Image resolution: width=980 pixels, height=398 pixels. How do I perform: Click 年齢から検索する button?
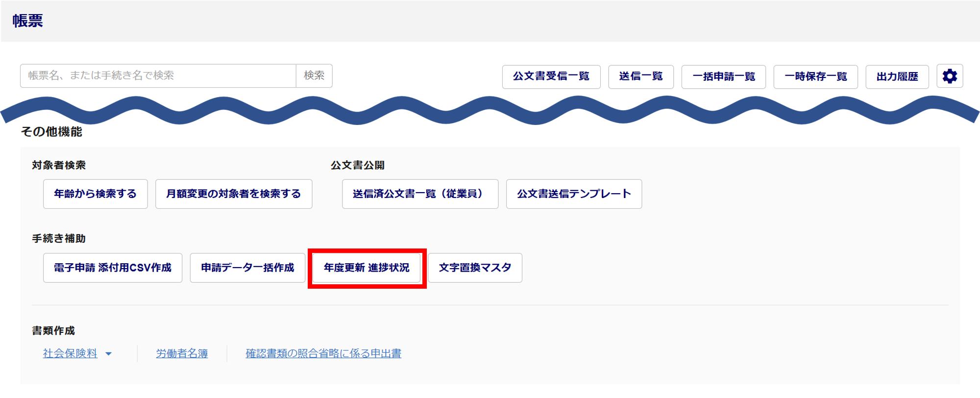pos(95,194)
